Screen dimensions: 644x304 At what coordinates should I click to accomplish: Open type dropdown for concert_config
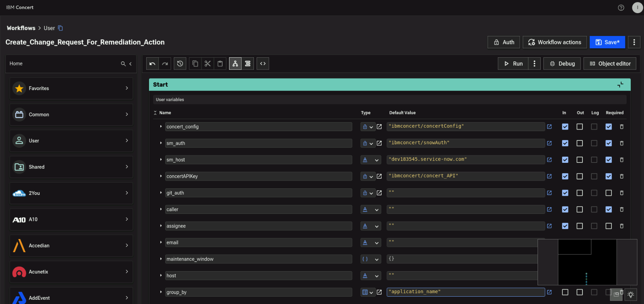tap(368, 126)
